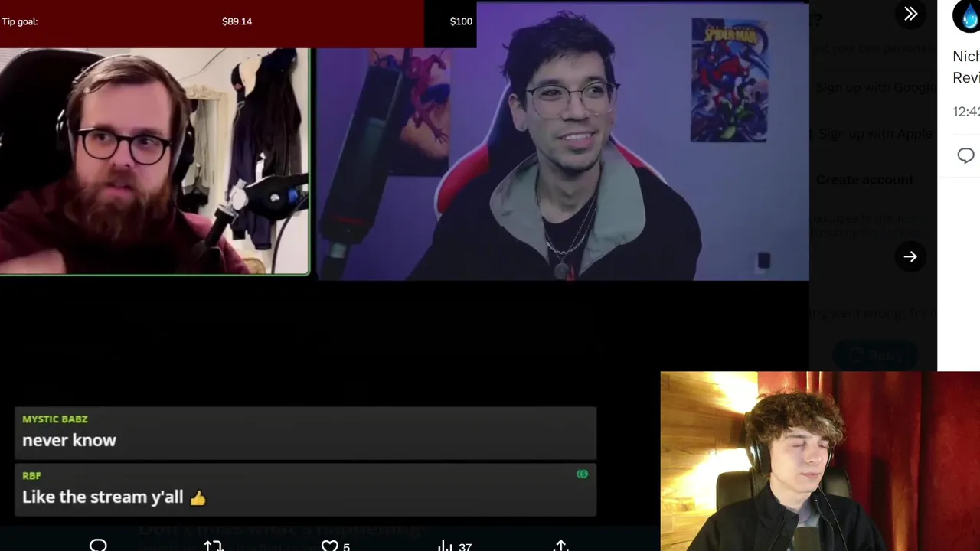Click the Spider-Man poster guest video feed
Screen dimensions: 980x551
[563, 142]
